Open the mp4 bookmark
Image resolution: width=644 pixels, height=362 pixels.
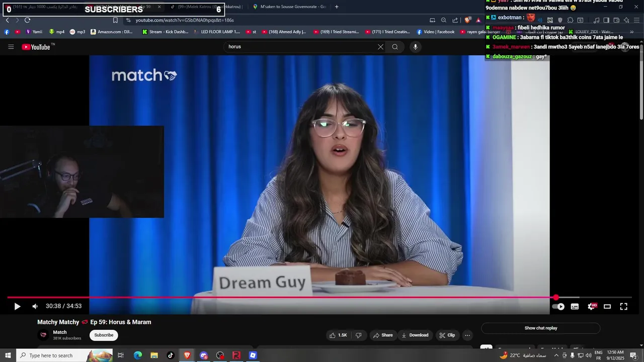pyautogui.click(x=56, y=32)
